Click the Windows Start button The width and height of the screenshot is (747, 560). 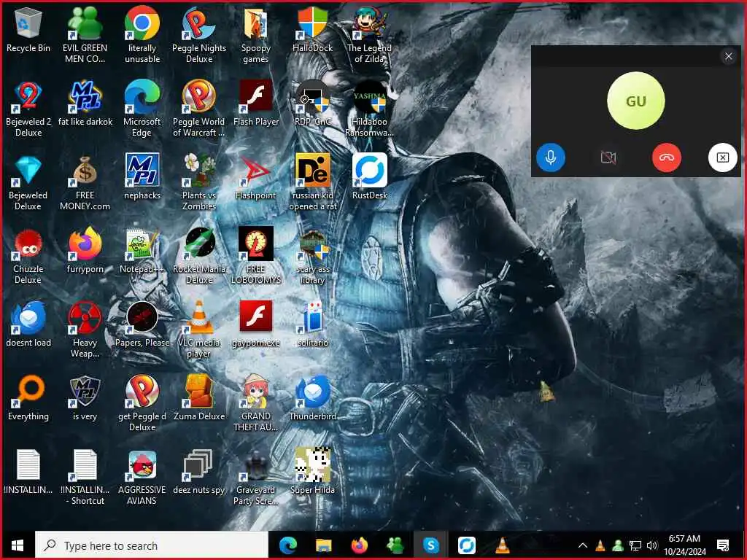(18, 545)
